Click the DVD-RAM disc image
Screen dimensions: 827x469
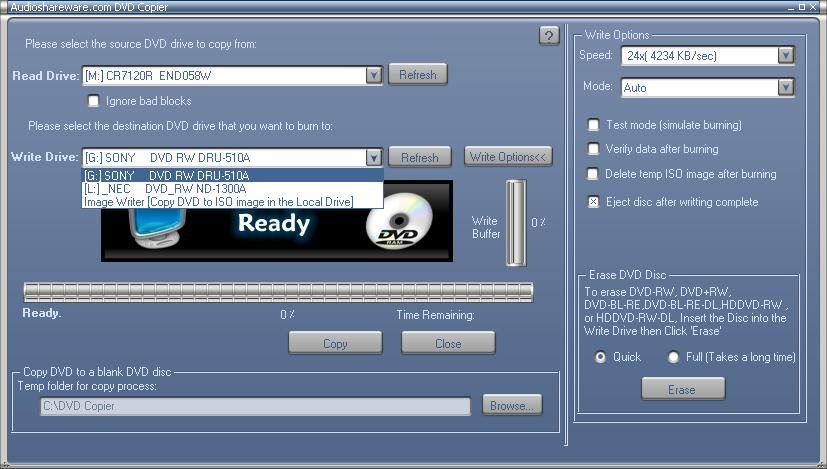click(399, 221)
